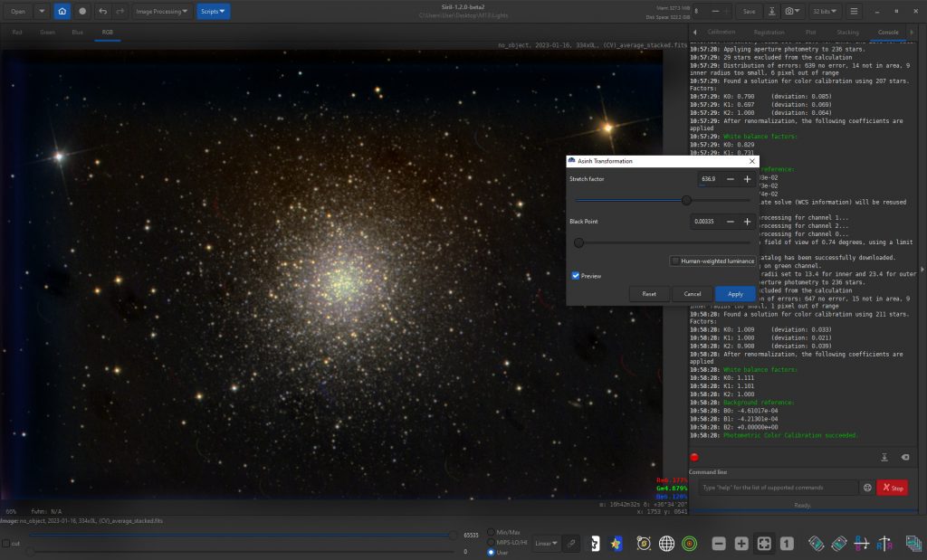This screenshot has height=560, width=927.
Task: Click the Stretch factor slider handle
Action: [x=686, y=200]
